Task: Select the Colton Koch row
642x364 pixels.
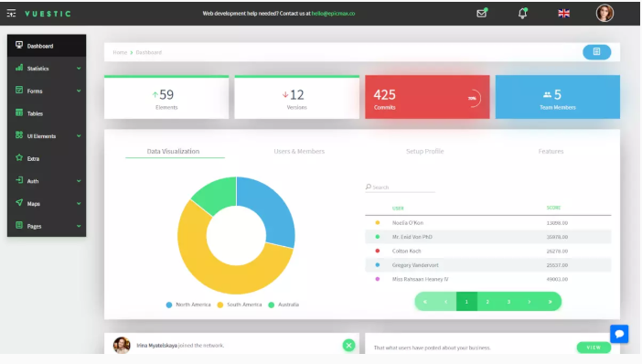Action: 488,251
